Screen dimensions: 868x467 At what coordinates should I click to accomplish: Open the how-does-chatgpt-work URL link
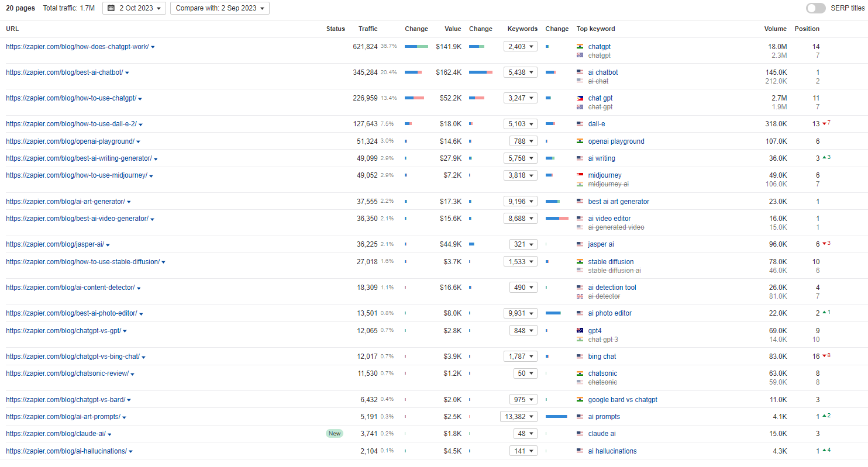coord(77,47)
